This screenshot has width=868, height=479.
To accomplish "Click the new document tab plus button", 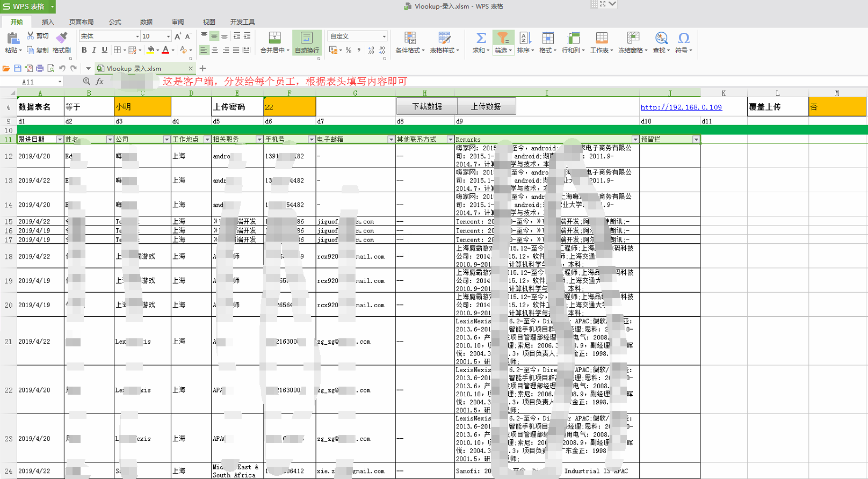I will (x=202, y=68).
